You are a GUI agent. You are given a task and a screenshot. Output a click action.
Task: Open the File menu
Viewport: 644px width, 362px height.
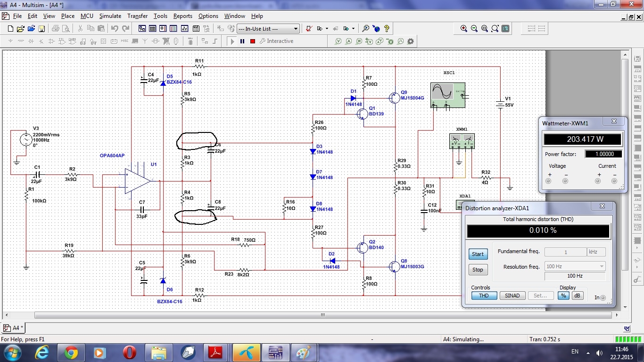point(17,16)
